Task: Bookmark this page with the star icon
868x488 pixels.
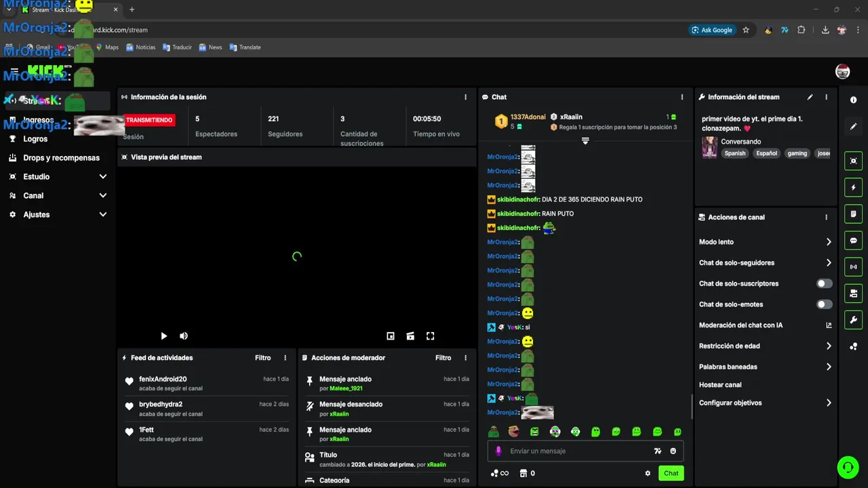Action: (x=746, y=30)
